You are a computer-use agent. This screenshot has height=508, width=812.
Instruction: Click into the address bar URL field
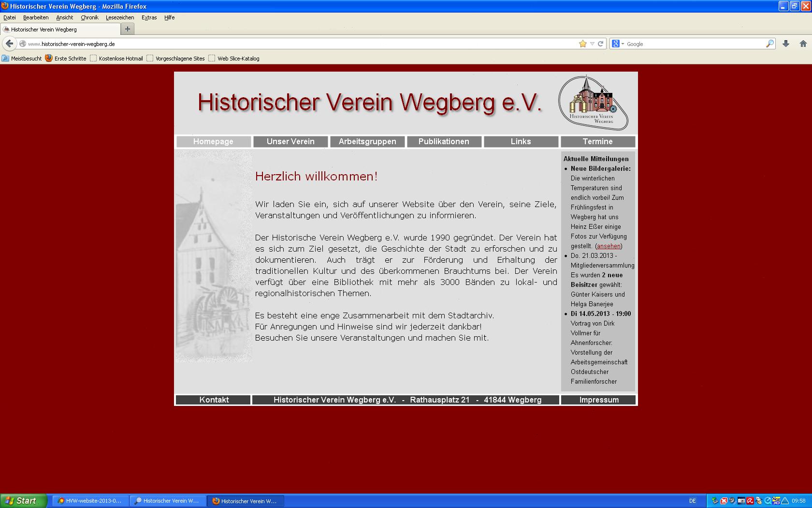click(x=290, y=44)
